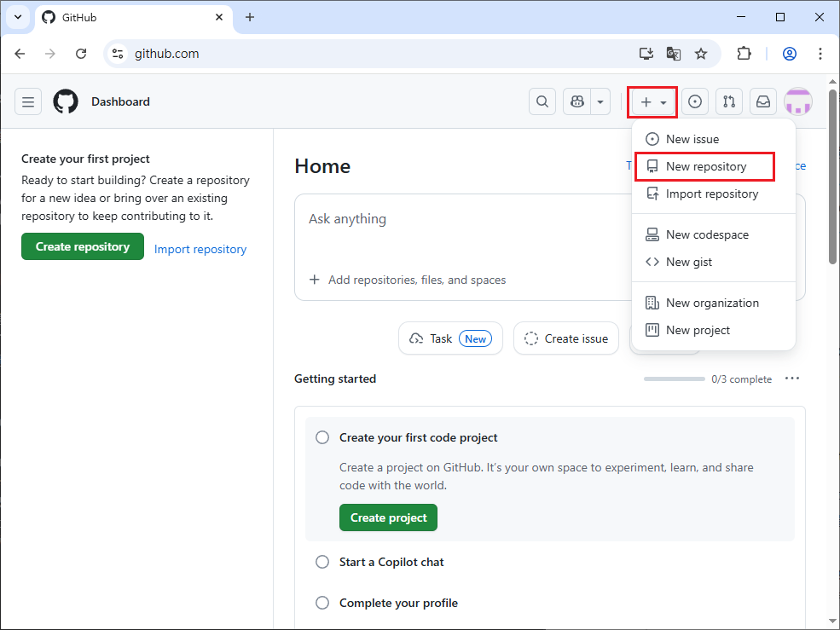Click the user avatar in header
The width and height of the screenshot is (840, 630).
[798, 102]
